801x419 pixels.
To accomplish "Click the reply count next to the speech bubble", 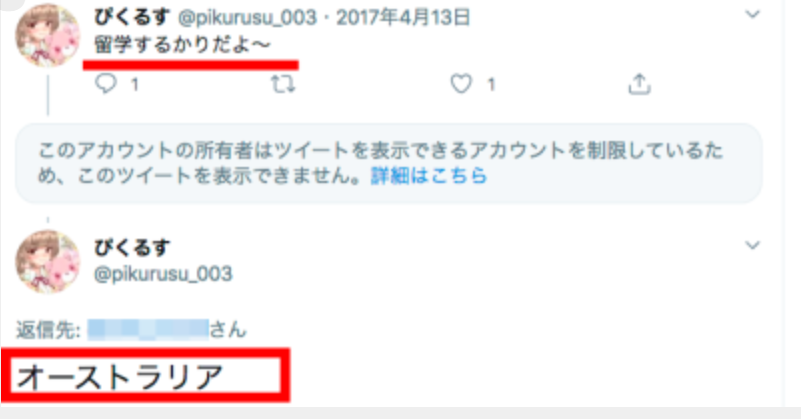I will pyautogui.click(x=134, y=84).
